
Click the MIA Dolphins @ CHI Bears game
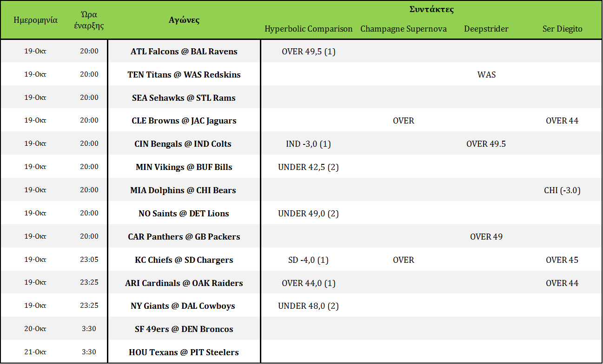tap(184, 190)
